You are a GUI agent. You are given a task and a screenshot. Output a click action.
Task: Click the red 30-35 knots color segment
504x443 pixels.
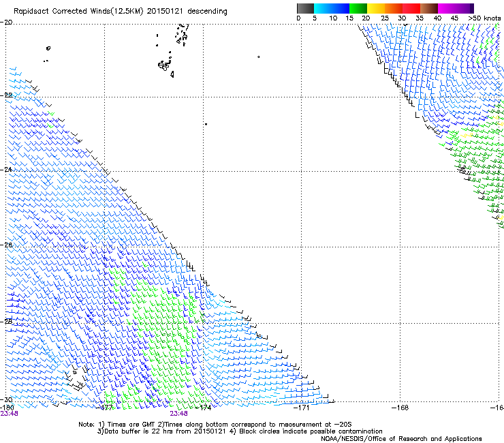[x=411, y=8]
